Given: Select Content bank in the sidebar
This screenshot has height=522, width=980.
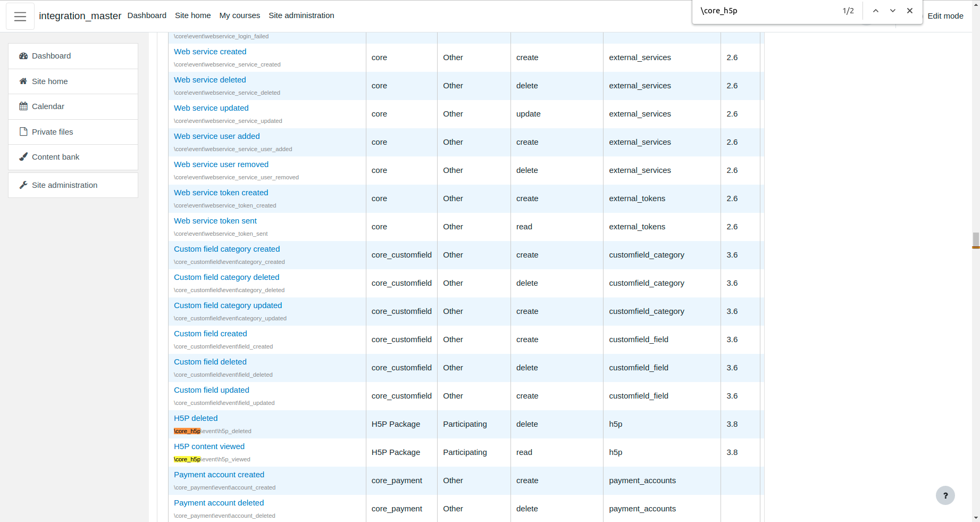Looking at the screenshot, I should click(73, 157).
